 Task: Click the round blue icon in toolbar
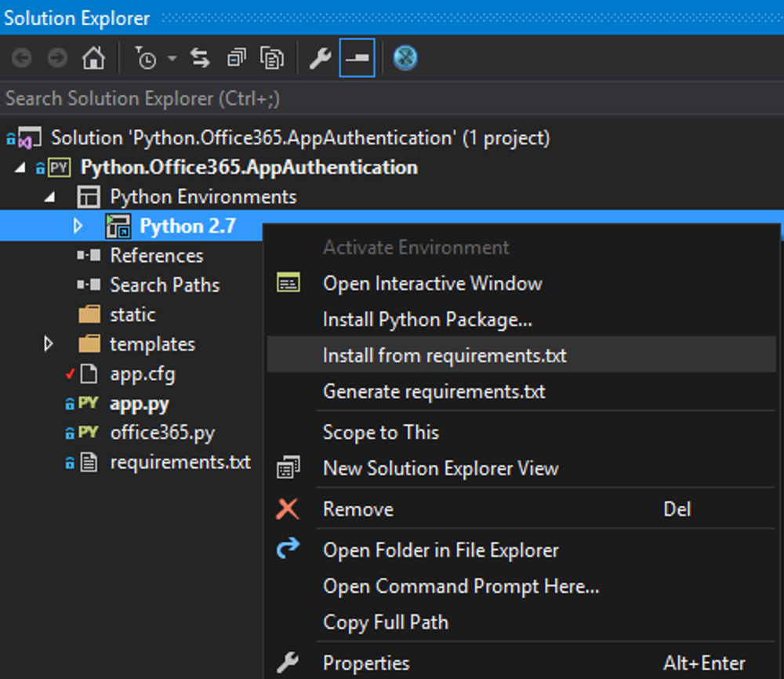tap(405, 59)
